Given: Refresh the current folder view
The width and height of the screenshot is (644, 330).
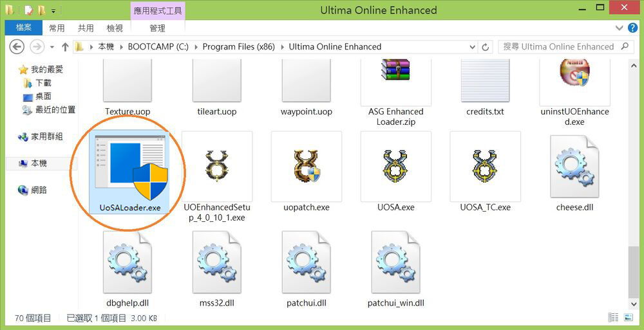Looking at the screenshot, I should click(485, 47).
